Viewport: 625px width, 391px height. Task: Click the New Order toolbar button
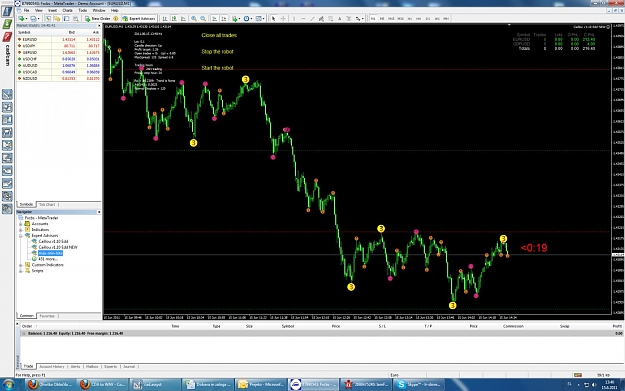[x=97, y=18]
